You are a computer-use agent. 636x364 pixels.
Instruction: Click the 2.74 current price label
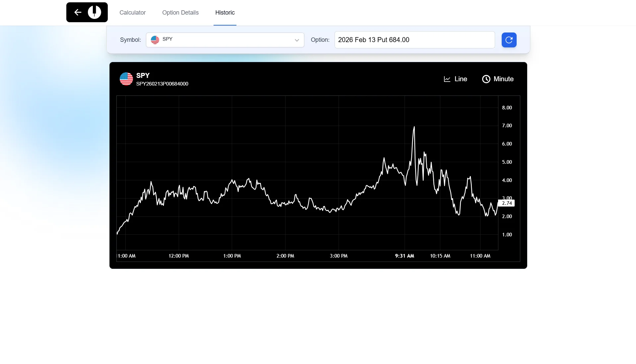pos(507,203)
